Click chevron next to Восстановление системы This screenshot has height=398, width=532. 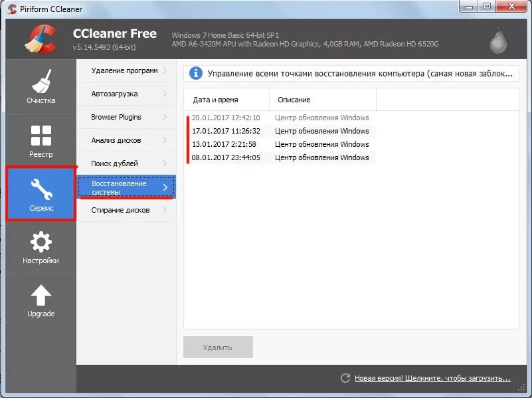165,187
